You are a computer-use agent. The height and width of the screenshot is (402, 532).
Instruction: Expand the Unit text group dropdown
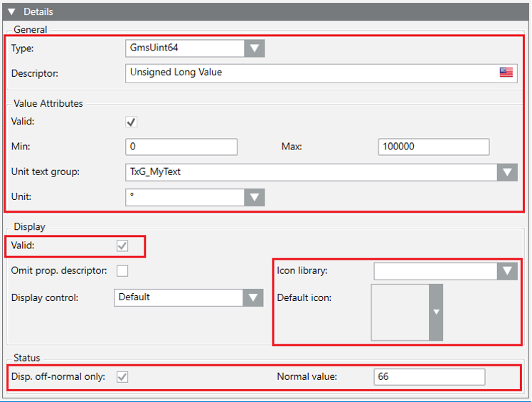[x=506, y=172]
